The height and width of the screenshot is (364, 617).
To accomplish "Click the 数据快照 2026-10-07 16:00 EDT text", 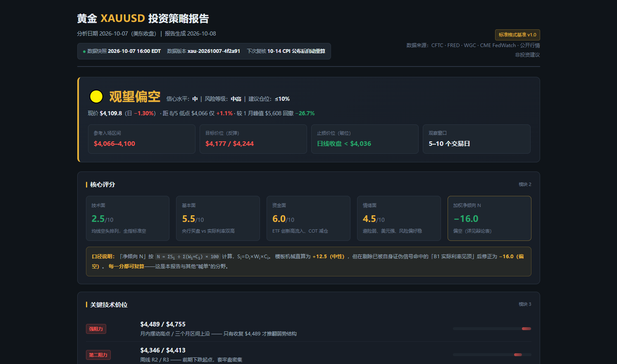I will tap(124, 51).
